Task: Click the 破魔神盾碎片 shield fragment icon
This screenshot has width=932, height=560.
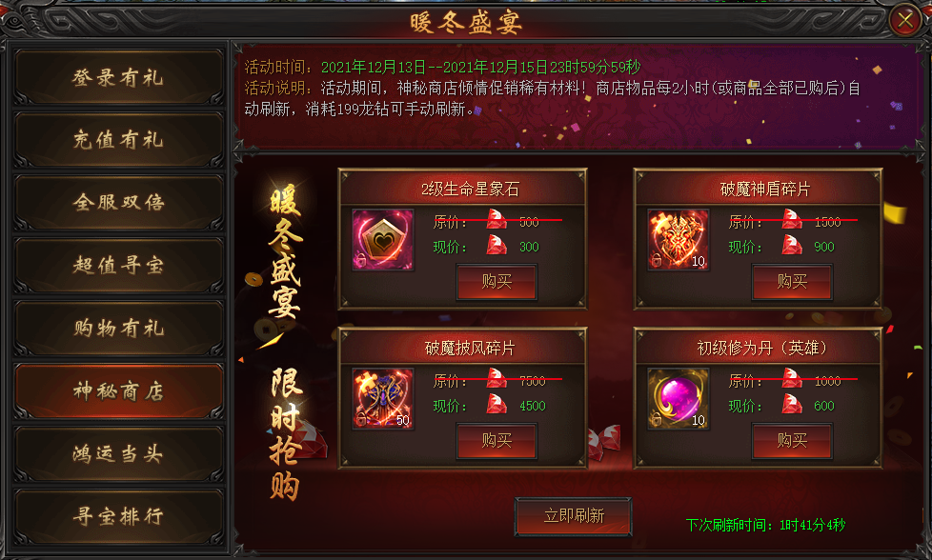Action: [679, 239]
